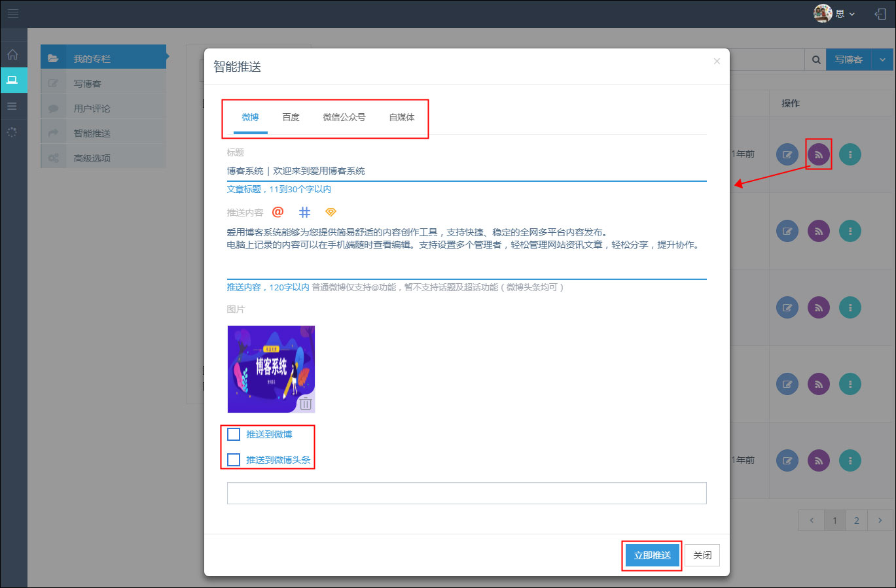Image resolution: width=896 pixels, height=588 pixels.
Task: Click the edit icon in the fifth row
Action: [x=787, y=460]
